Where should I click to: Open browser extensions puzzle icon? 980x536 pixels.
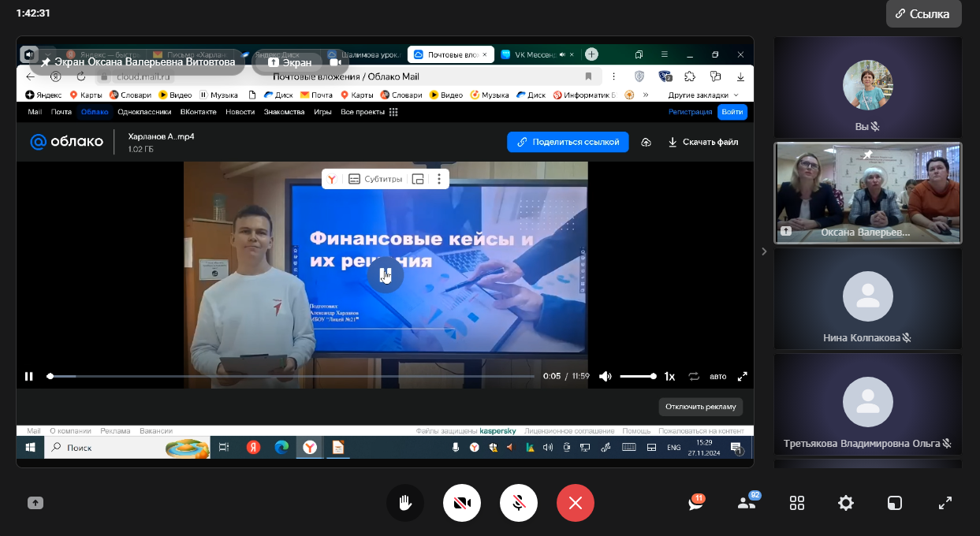coord(690,76)
